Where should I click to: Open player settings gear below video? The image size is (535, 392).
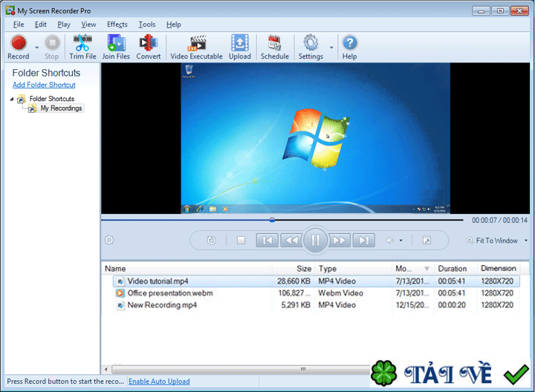pyautogui.click(x=109, y=240)
